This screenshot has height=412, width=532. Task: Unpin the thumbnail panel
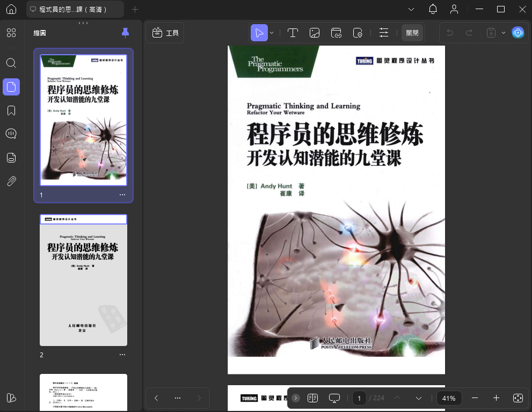pyautogui.click(x=125, y=33)
